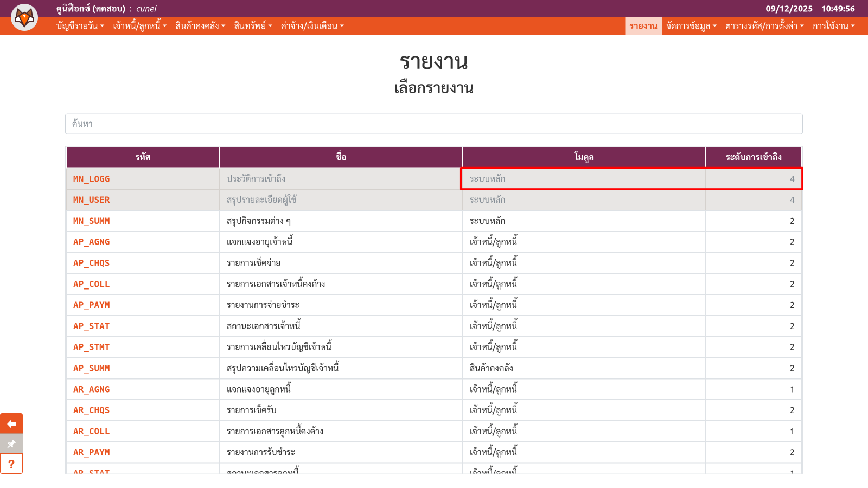This screenshot has width=868, height=488.
Task: Open the MN_SUMM report
Action: tap(92, 221)
